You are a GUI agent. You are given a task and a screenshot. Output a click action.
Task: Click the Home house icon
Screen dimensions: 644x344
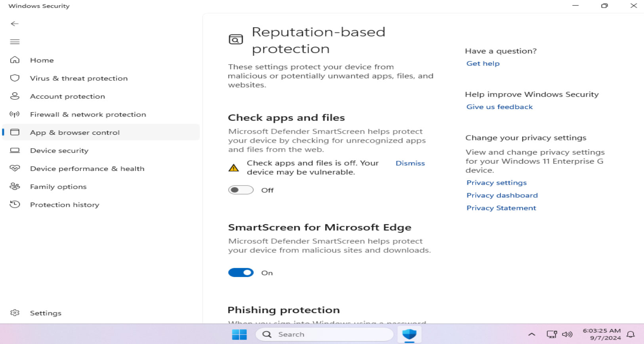[x=15, y=60]
